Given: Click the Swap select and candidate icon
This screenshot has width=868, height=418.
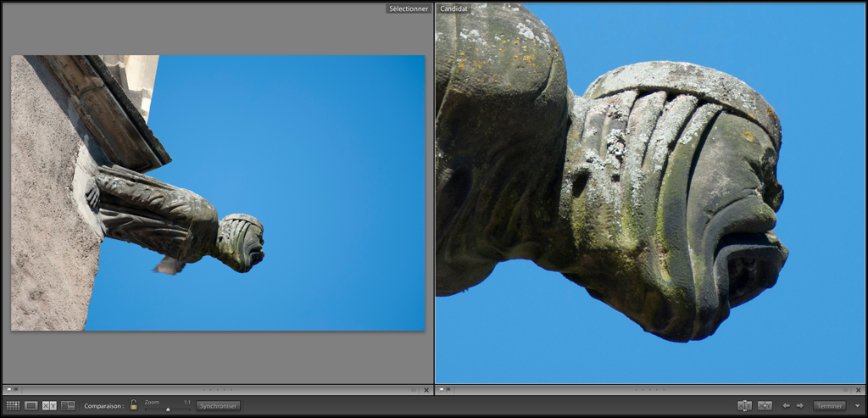Looking at the screenshot, I should (x=744, y=406).
